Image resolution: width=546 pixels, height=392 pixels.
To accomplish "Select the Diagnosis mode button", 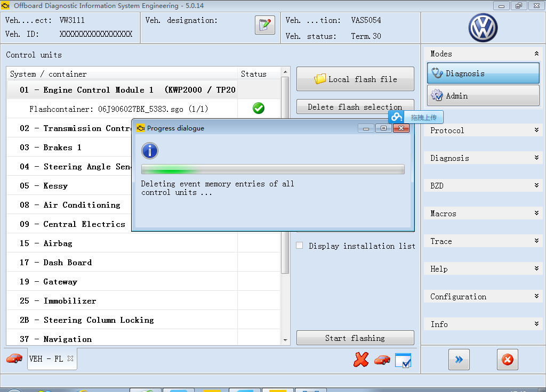I will coord(483,73).
